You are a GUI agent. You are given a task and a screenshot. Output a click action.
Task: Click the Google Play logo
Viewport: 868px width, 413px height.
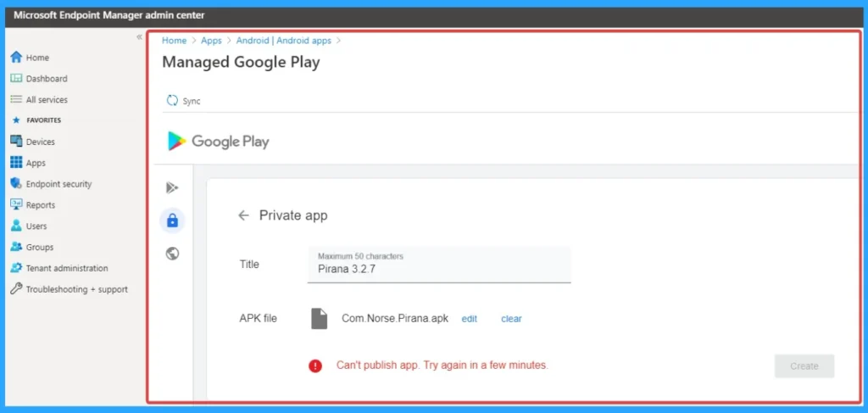tap(218, 141)
